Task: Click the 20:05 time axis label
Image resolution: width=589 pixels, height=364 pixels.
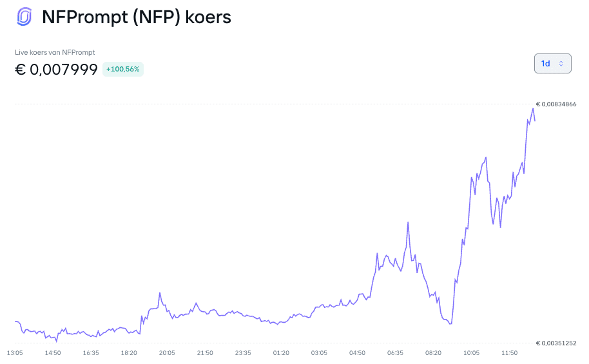Action: 167,353
